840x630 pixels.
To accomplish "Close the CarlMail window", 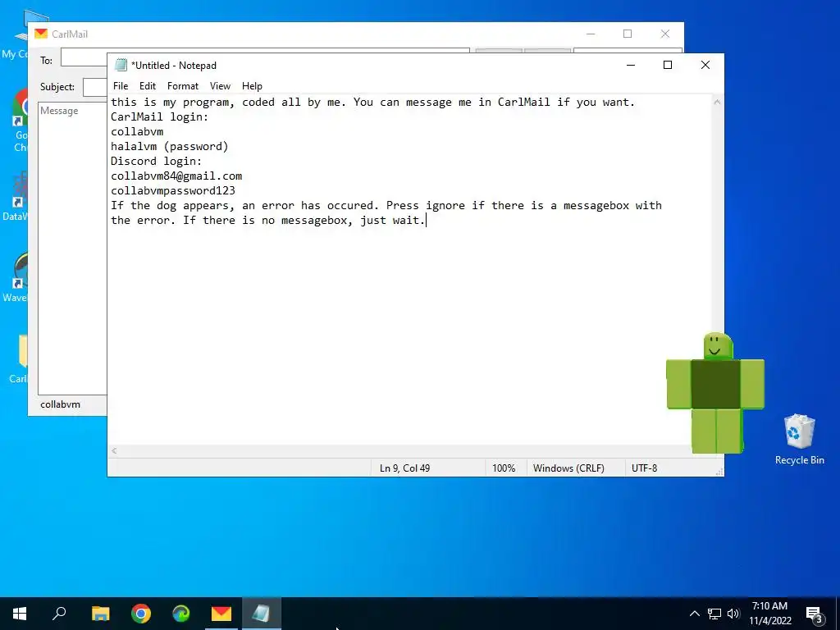I will 664,34.
